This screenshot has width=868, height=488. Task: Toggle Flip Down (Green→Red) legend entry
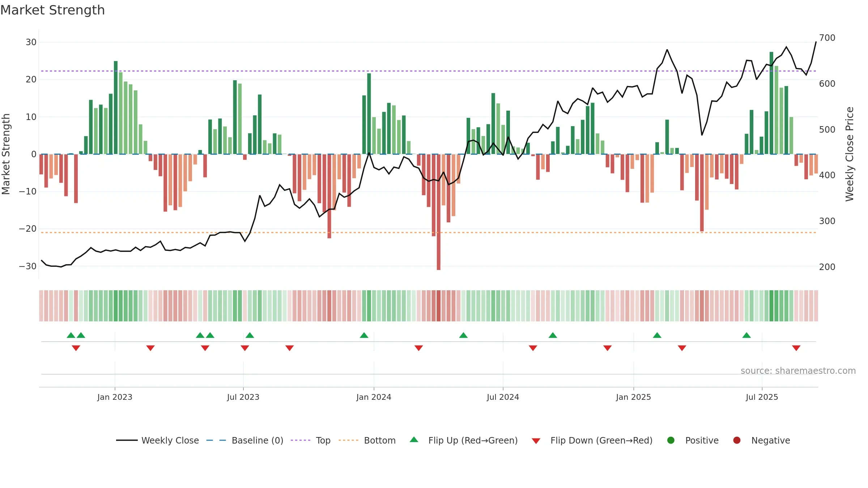592,440
